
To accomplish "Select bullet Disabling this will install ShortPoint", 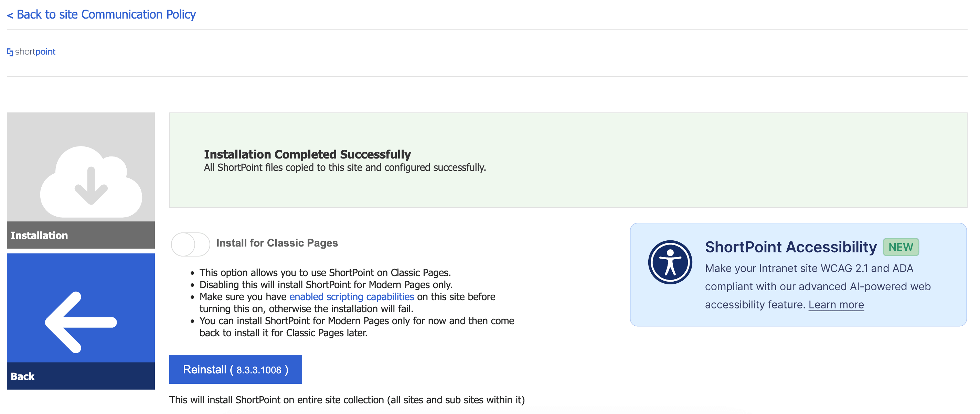I will 326,284.
